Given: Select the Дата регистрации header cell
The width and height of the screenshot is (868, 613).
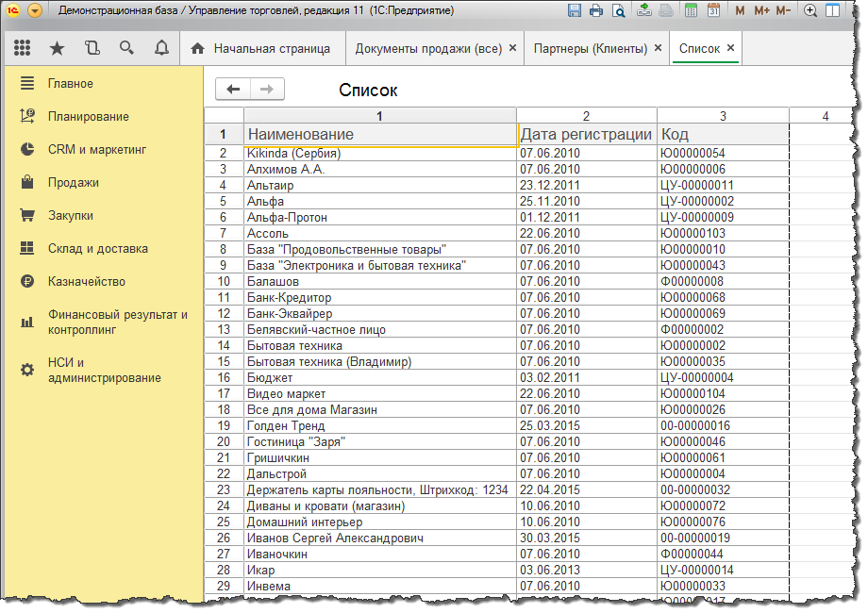Looking at the screenshot, I should click(x=587, y=135).
